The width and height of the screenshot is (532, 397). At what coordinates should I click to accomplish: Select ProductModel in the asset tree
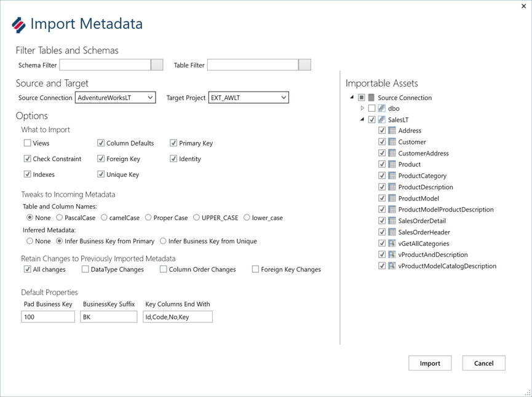click(x=418, y=198)
